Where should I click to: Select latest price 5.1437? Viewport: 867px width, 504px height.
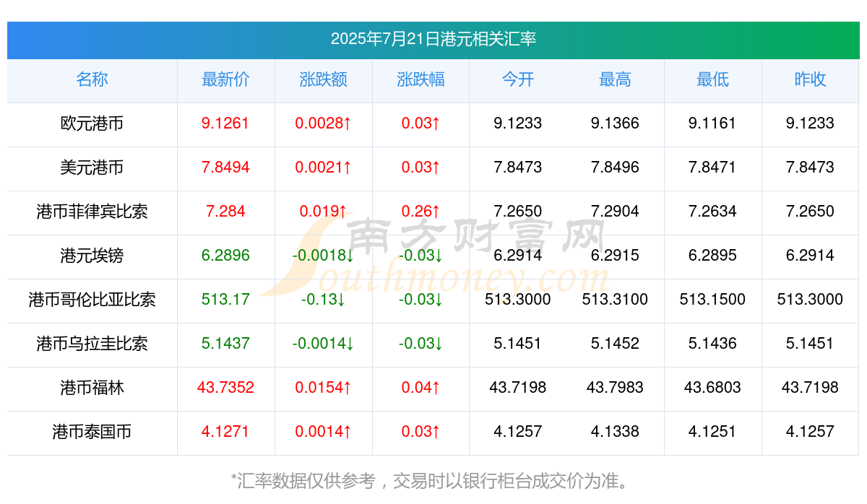(x=225, y=344)
